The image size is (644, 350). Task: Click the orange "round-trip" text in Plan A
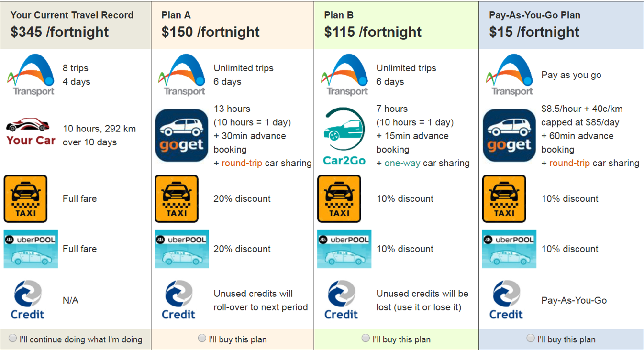(x=242, y=163)
